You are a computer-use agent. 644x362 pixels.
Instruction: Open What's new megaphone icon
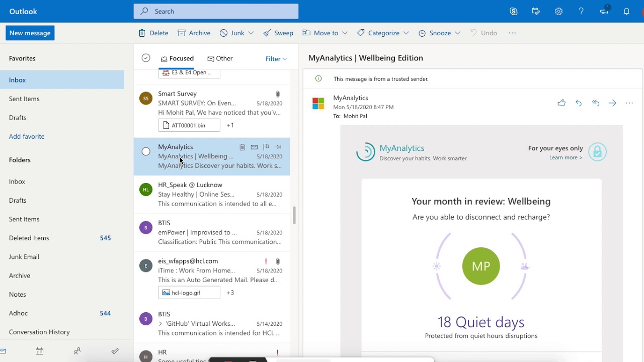(604, 11)
